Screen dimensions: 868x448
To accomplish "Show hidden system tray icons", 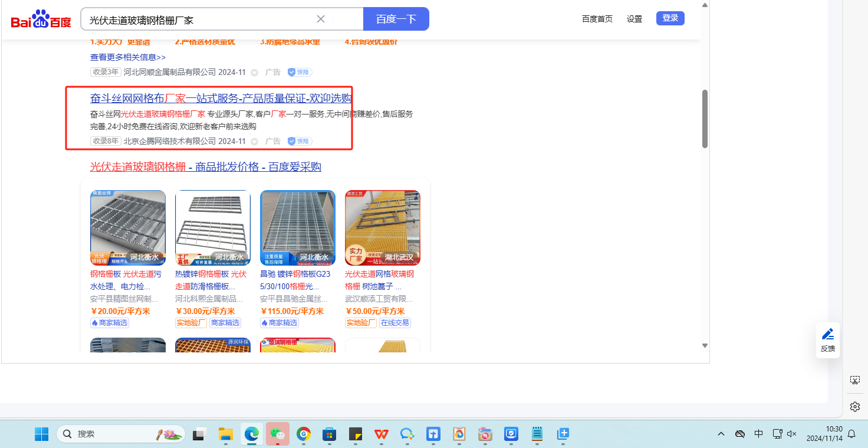I will point(721,434).
